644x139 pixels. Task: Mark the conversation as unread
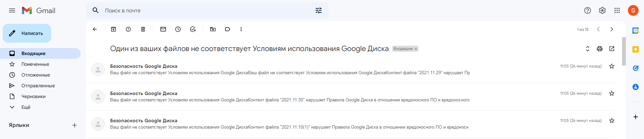pyautogui.click(x=163, y=29)
